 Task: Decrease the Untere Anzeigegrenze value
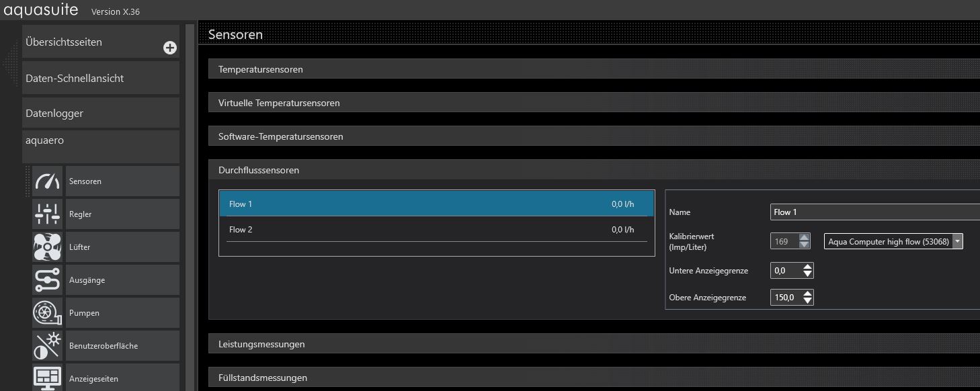tap(808, 275)
